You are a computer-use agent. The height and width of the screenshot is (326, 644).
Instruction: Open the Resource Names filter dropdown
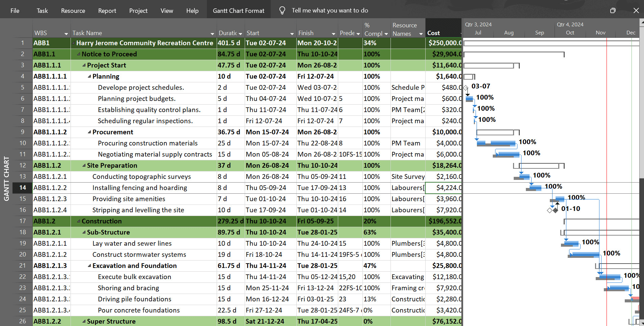click(421, 33)
